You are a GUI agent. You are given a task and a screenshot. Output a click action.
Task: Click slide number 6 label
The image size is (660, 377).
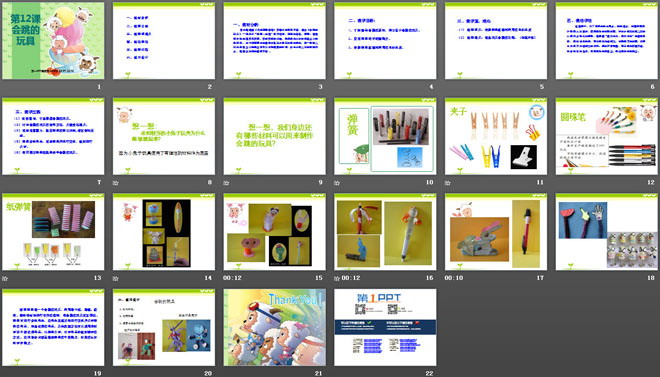[652, 87]
